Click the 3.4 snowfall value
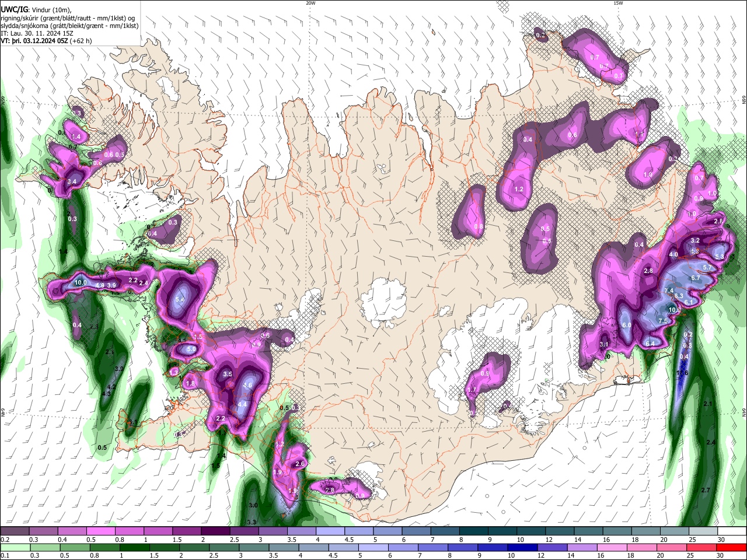This screenshot has height=560, width=747. coord(72,182)
